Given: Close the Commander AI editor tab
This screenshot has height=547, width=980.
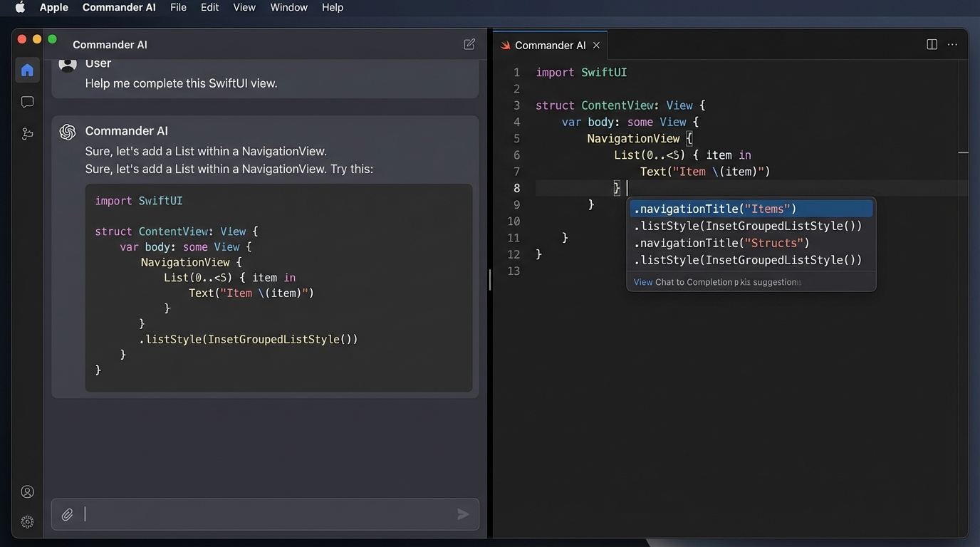Looking at the screenshot, I should point(596,45).
